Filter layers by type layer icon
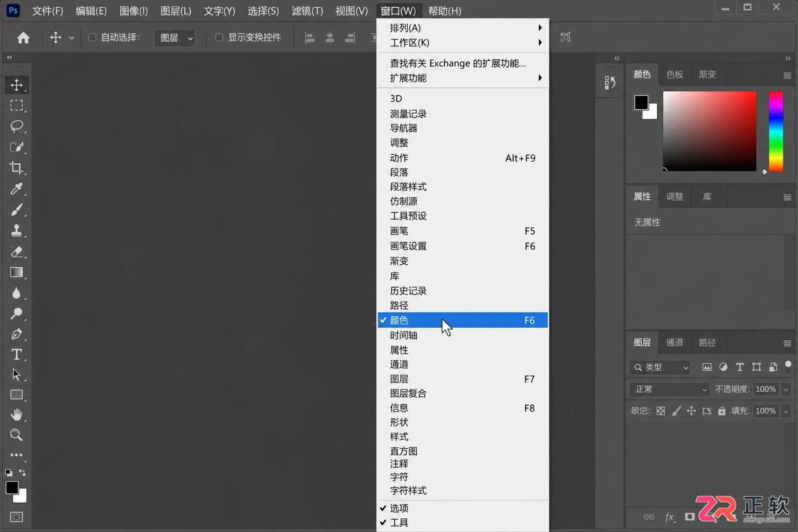This screenshot has width=798, height=532. (x=740, y=367)
